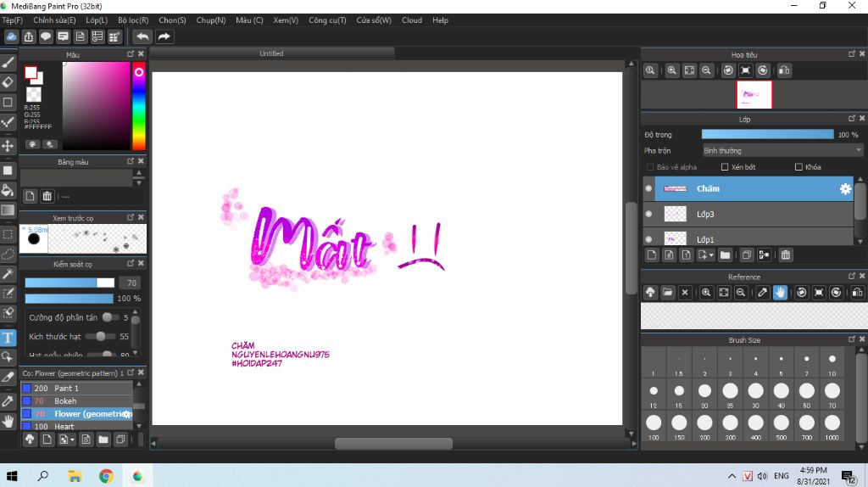Enable the Xén bớt clipping checkbox
This screenshot has width=868, height=487.
[725, 167]
